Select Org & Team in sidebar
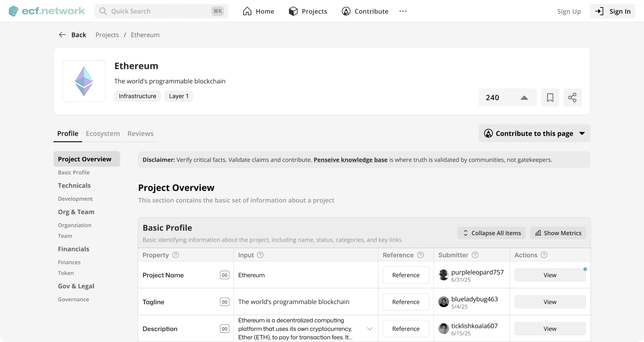This screenshot has width=644, height=342. tap(76, 212)
